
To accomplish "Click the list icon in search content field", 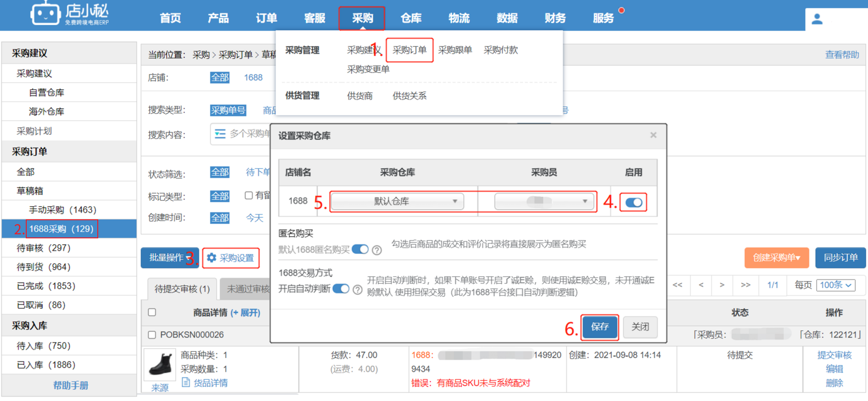I will [220, 134].
